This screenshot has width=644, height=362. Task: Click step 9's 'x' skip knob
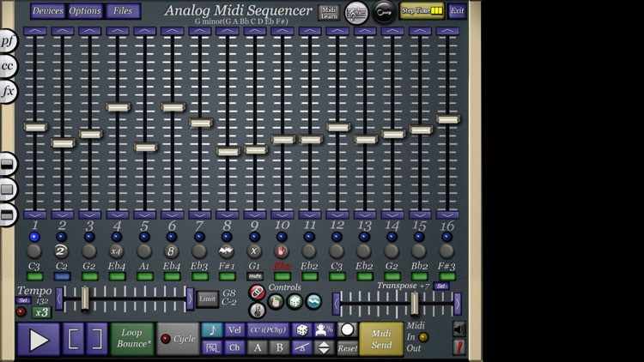tap(254, 250)
